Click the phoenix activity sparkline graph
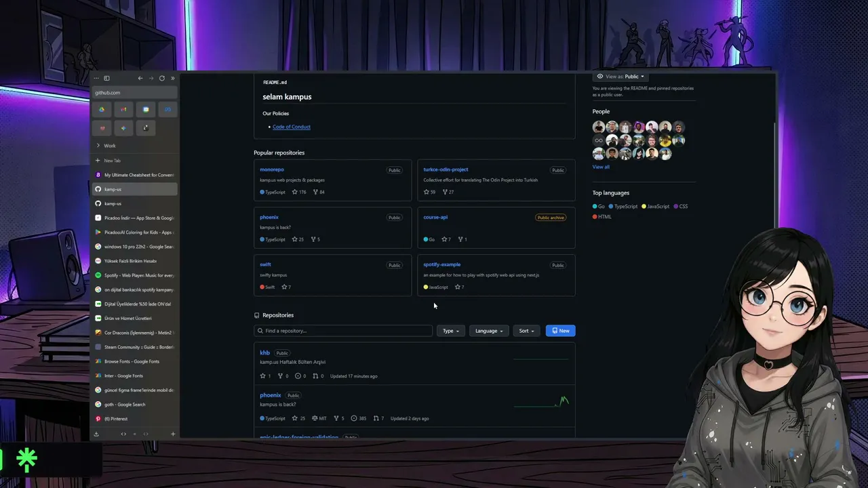 [x=541, y=401]
